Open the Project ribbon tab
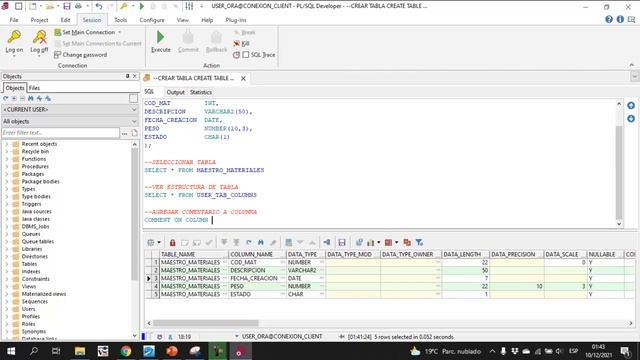The height and width of the screenshot is (360, 640). pyautogui.click(x=39, y=20)
